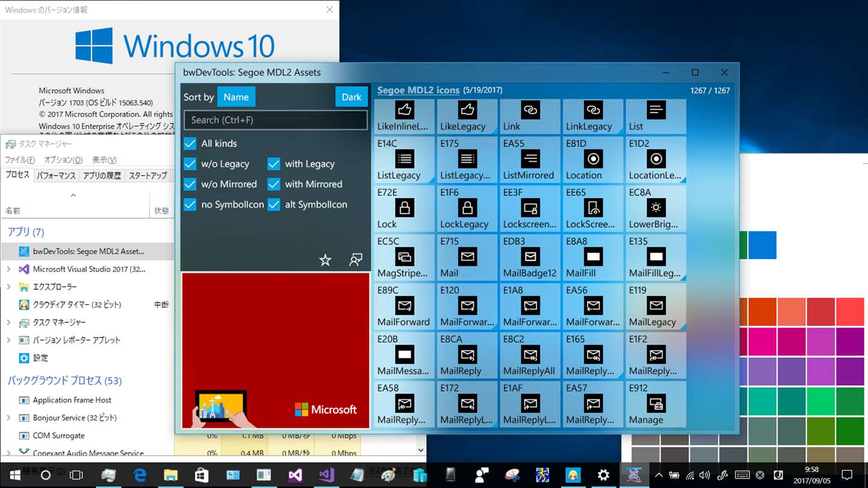Open the 表示(V) menu in Task Manager

(x=104, y=160)
